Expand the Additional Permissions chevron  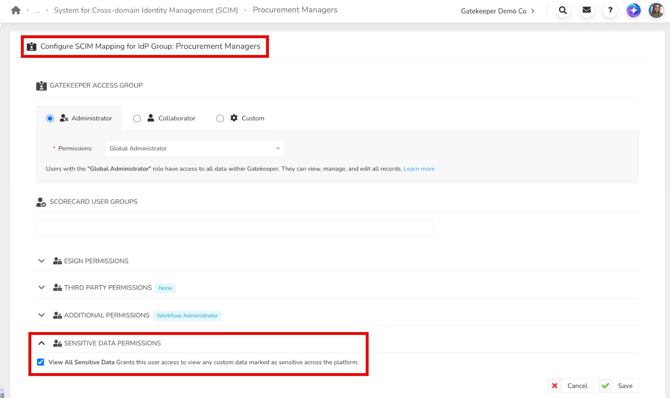pos(41,315)
